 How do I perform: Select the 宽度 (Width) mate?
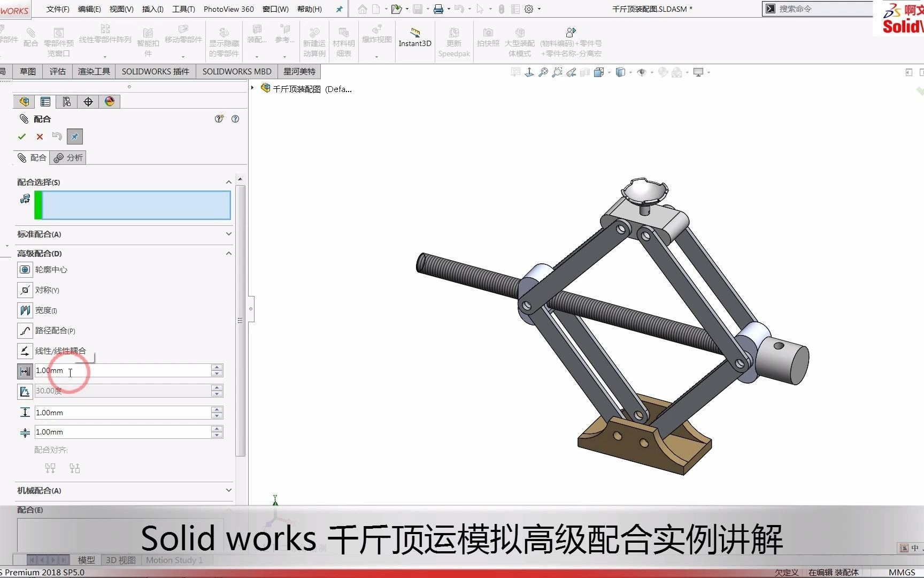[x=25, y=310]
